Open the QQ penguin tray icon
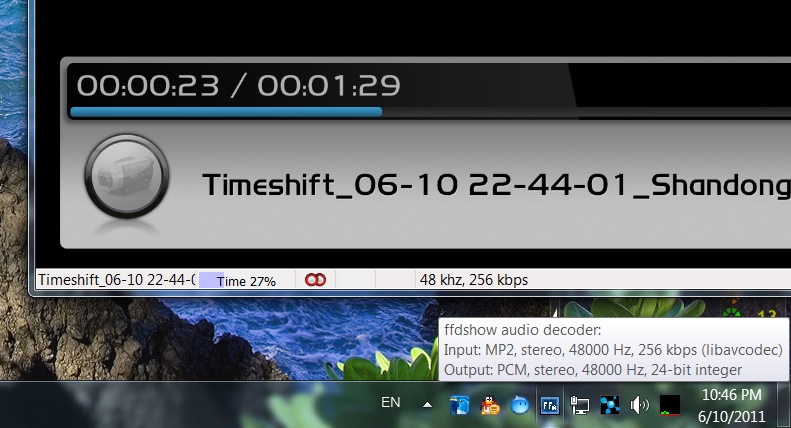791x428 pixels. coord(490,405)
